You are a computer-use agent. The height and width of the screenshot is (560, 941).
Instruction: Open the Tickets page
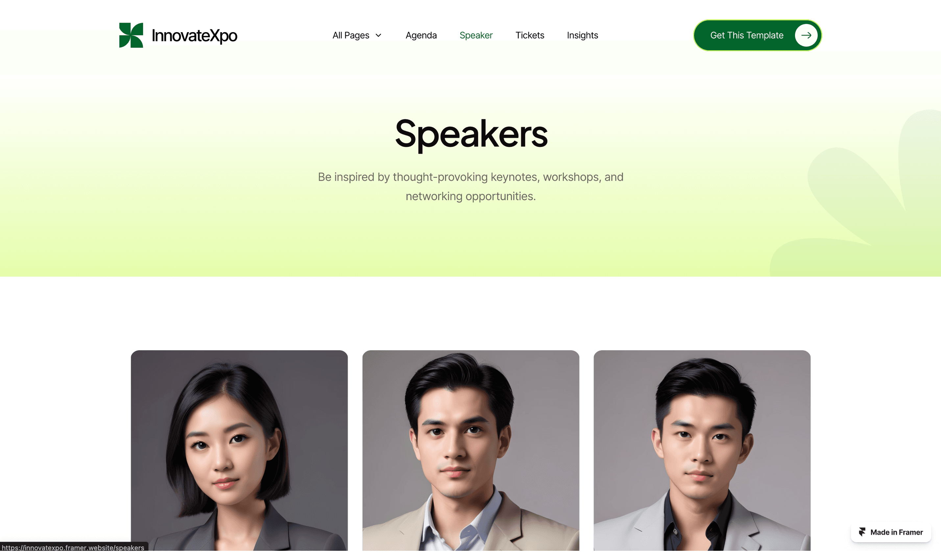(x=530, y=35)
